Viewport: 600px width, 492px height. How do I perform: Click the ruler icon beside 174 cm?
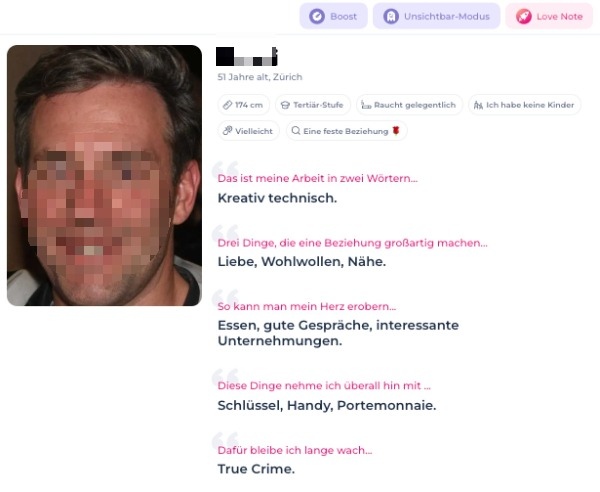coord(227,104)
